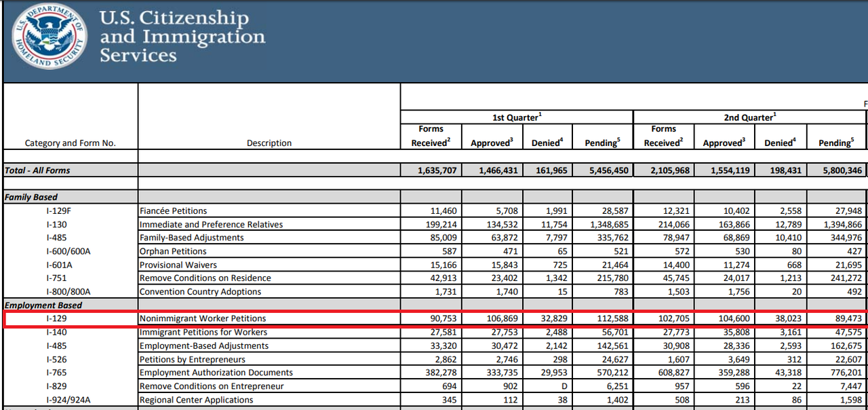Click the U.S. Citizenship and Immigration Services title
868x410 pixels.
click(182, 37)
